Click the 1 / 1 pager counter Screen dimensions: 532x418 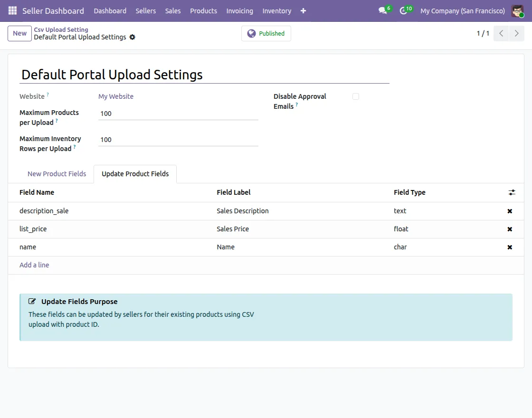click(x=483, y=33)
